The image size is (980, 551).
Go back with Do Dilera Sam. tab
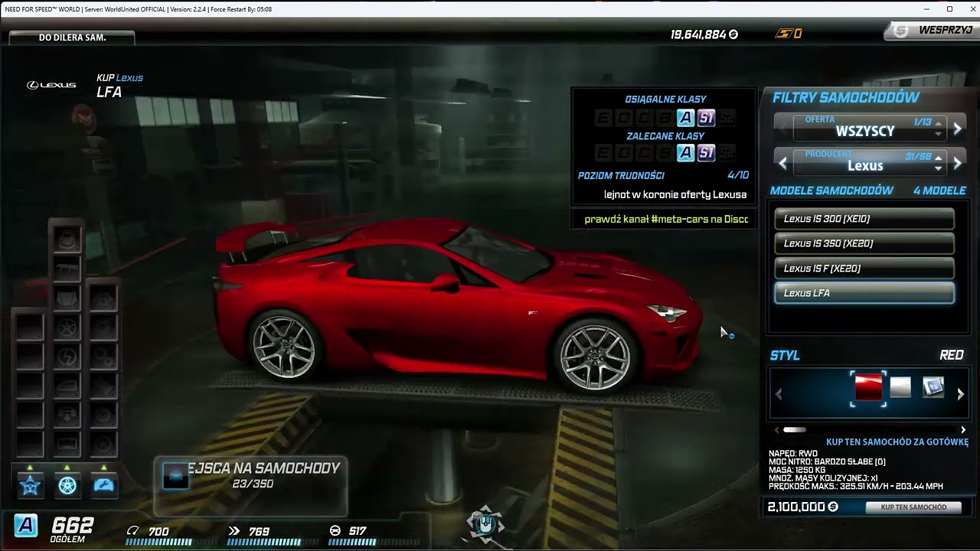tap(72, 37)
